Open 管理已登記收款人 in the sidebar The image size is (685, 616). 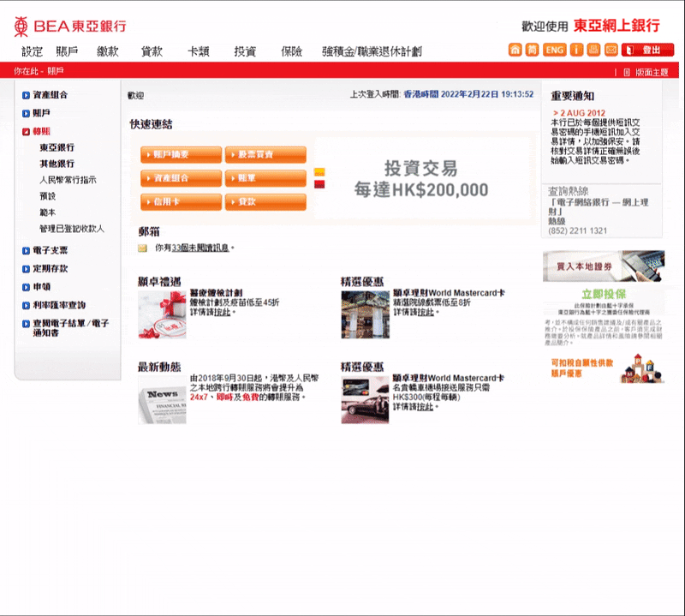(x=72, y=229)
